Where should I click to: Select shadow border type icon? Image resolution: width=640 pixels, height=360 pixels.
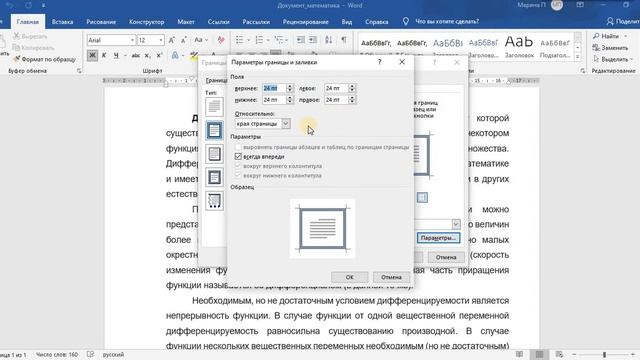[x=214, y=154]
